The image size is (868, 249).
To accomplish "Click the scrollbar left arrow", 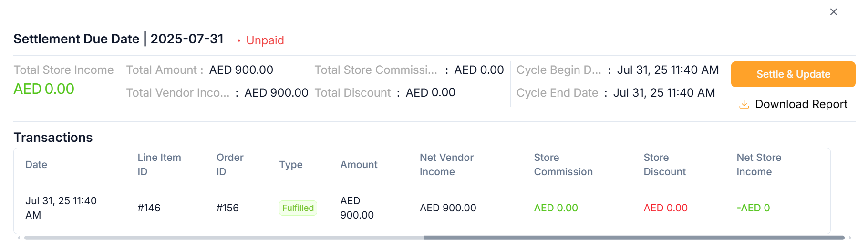I will point(19,238).
